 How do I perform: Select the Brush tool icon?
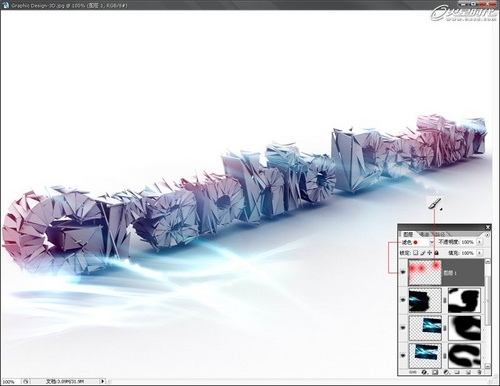[x=434, y=203]
